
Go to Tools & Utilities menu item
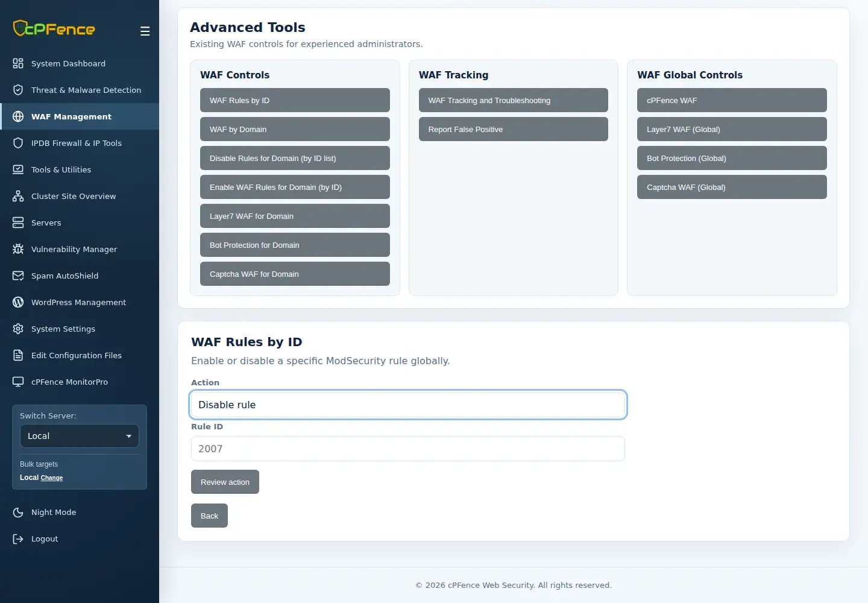click(80, 169)
